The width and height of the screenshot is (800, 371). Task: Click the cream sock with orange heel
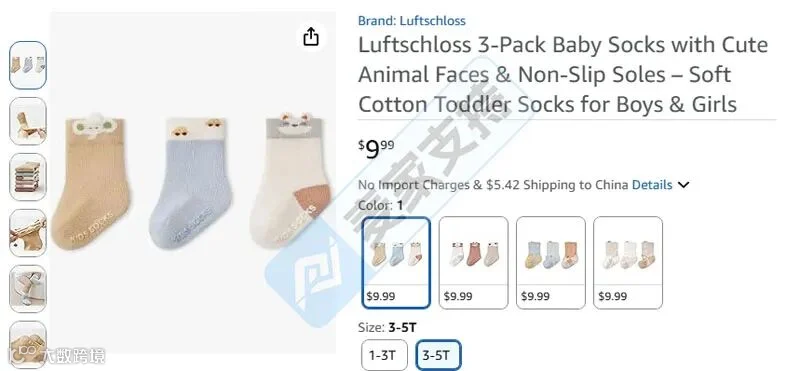tap(291, 180)
